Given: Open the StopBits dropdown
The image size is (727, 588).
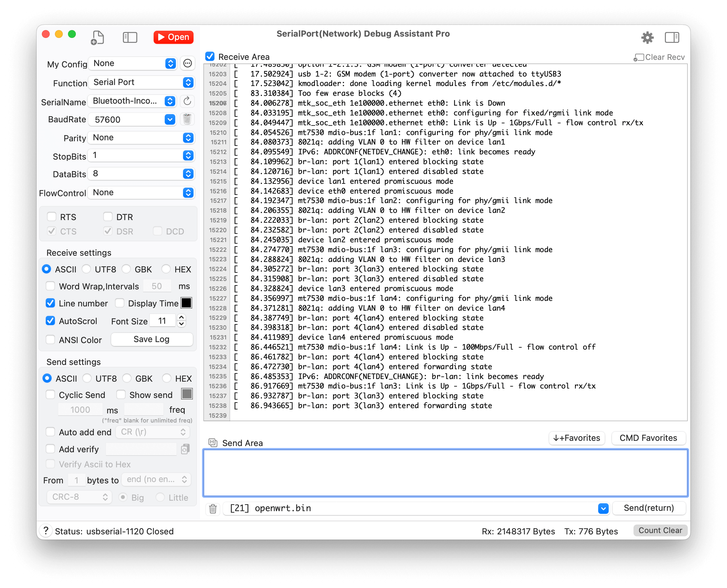Looking at the screenshot, I should [141, 155].
